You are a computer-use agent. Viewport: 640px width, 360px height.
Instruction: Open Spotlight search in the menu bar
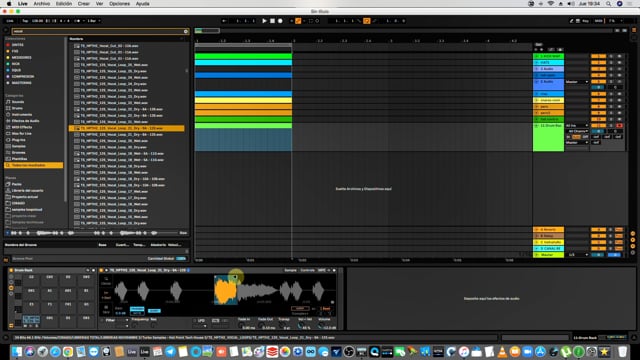pyautogui.click(x=609, y=4)
